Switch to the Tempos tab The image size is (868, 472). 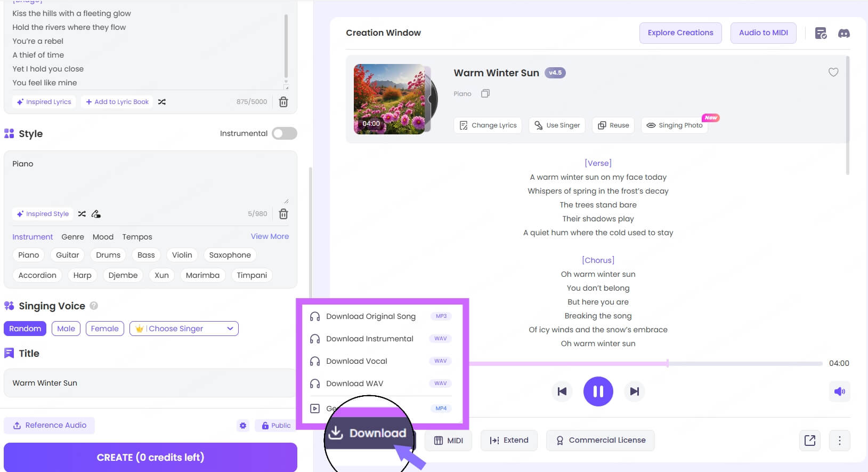(x=137, y=237)
